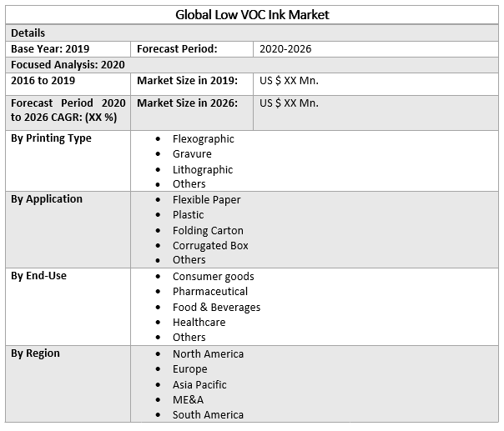The width and height of the screenshot is (504, 431).
Task: Click the Folding Carton entry
Action: [x=208, y=230]
